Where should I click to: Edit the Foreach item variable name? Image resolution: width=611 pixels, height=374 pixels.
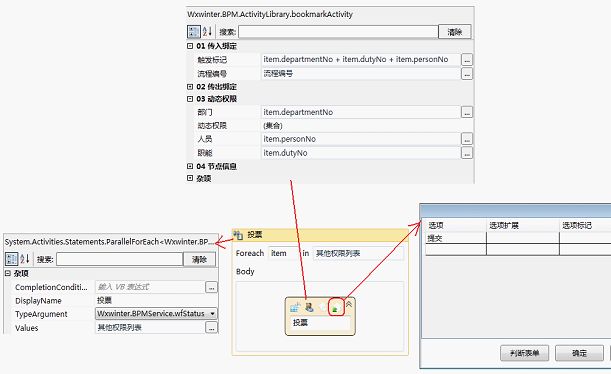click(283, 253)
